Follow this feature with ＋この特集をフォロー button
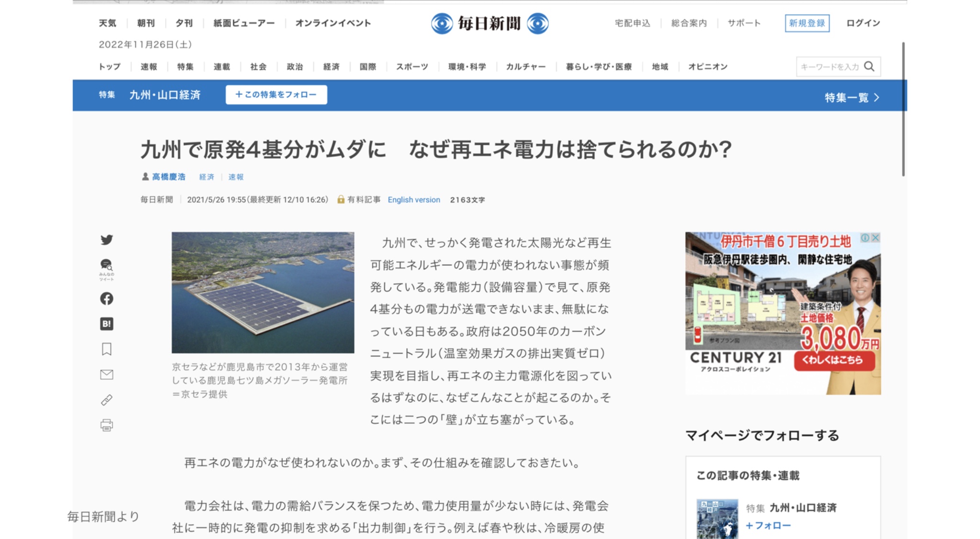The height and width of the screenshot is (539, 980). click(x=276, y=95)
